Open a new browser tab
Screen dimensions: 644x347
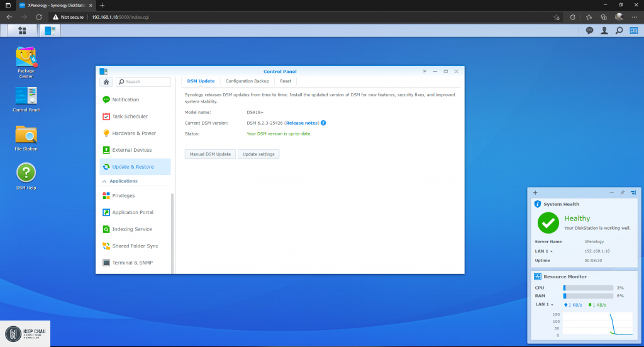pyautogui.click(x=102, y=5)
